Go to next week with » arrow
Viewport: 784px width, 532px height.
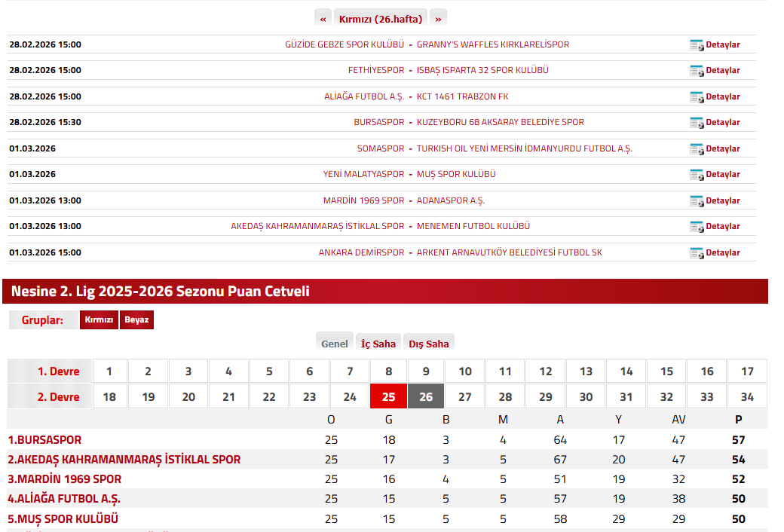[x=438, y=19]
